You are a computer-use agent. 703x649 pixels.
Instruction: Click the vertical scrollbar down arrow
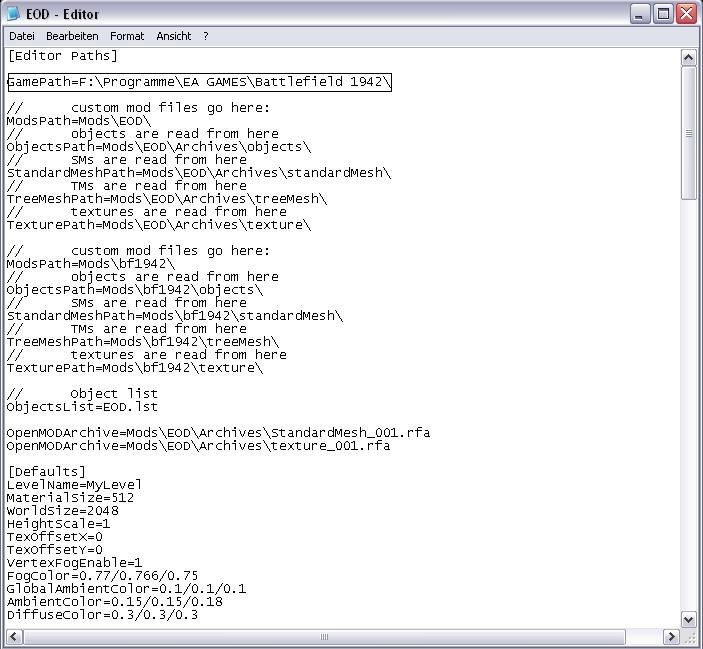(x=689, y=619)
